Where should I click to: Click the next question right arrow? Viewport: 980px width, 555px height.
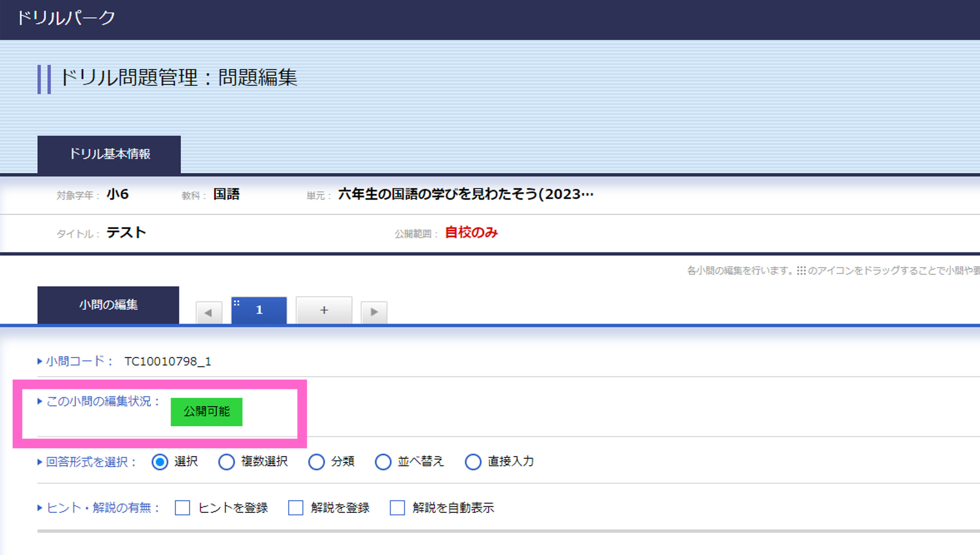click(374, 312)
